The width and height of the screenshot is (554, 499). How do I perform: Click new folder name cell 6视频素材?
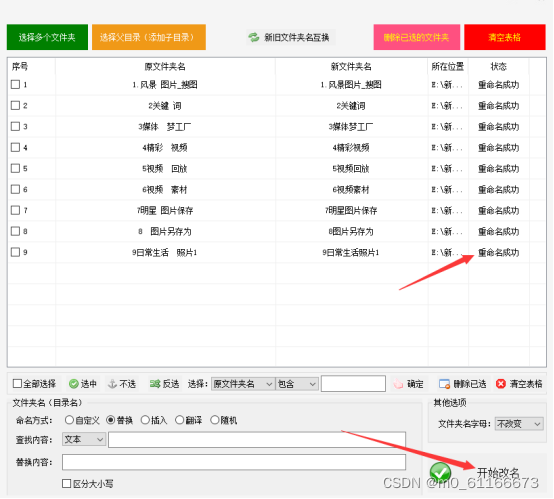tap(351, 189)
